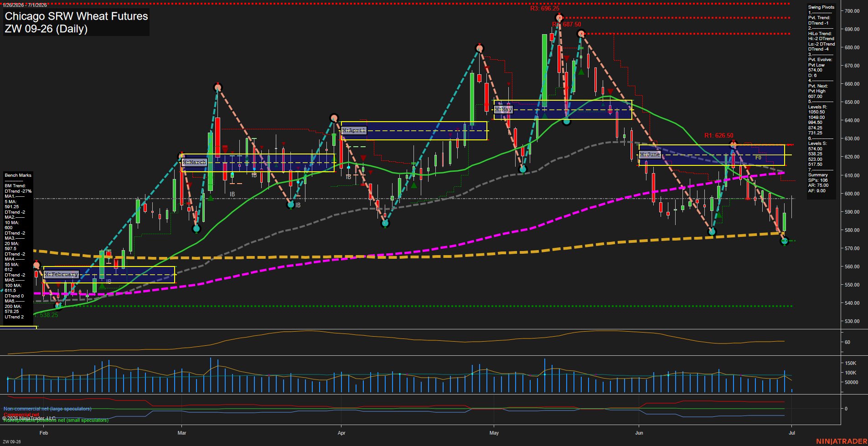Click the F0 label inside the June box

pos(758,158)
